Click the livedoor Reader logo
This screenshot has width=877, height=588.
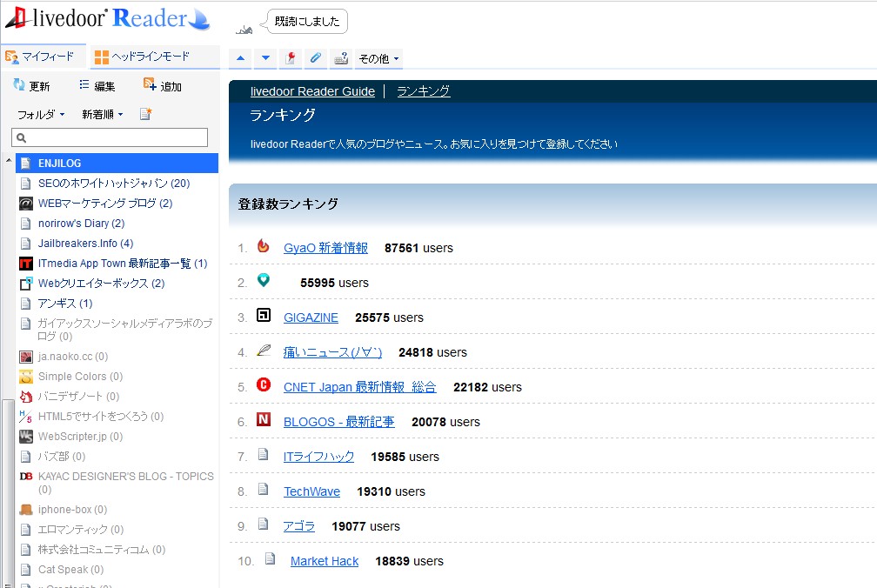[x=108, y=18]
